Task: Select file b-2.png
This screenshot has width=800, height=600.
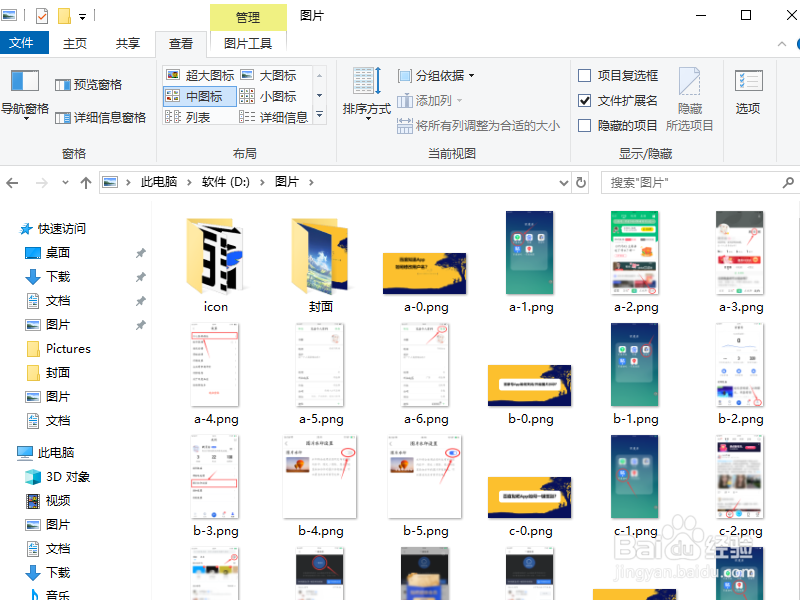Action: tap(740, 374)
